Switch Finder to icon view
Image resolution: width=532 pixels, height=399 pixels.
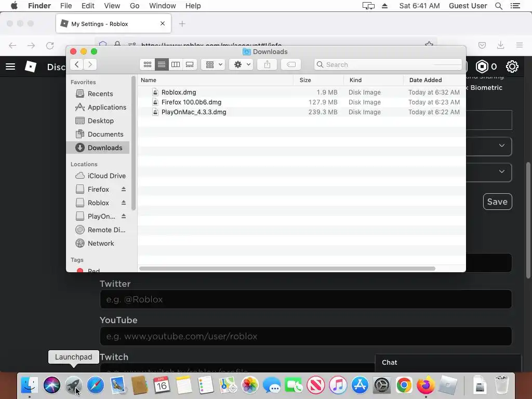pyautogui.click(x=148, y=64)
